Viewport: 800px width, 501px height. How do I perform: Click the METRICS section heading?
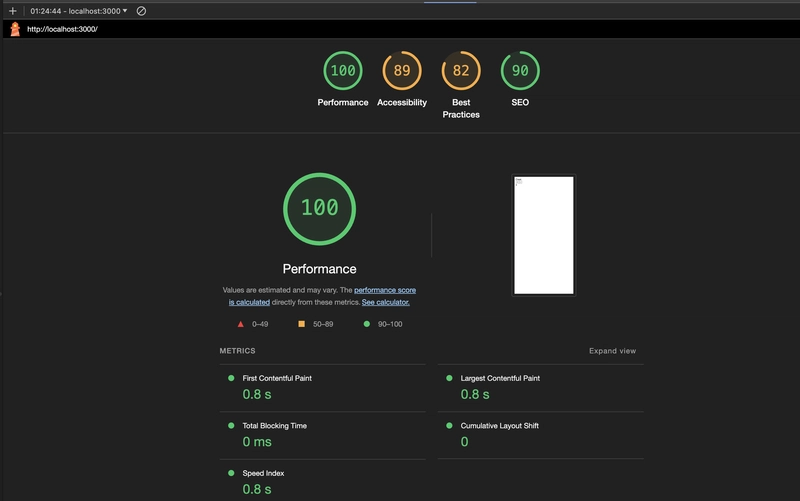tap(237, 351)
